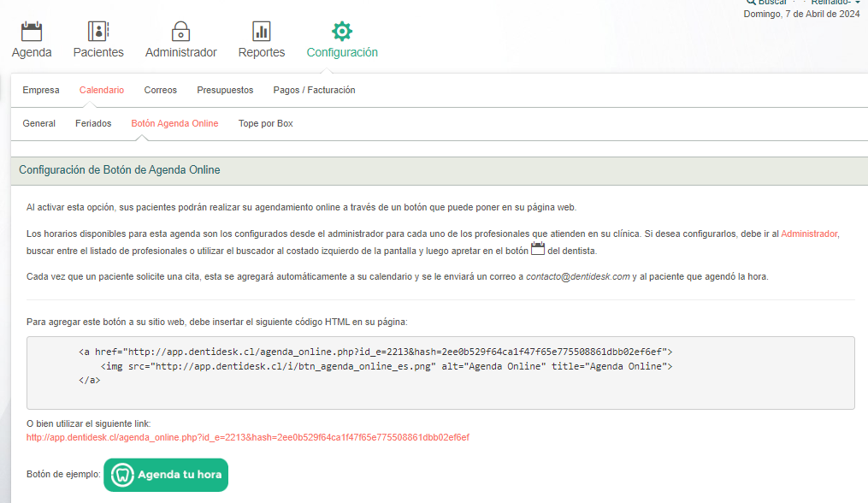Viewport: 868px width, 503px height.
Task: Click the 'O bien utilizar el siguiente link' text
Action: pyautogui.click(x=89, y=423)
